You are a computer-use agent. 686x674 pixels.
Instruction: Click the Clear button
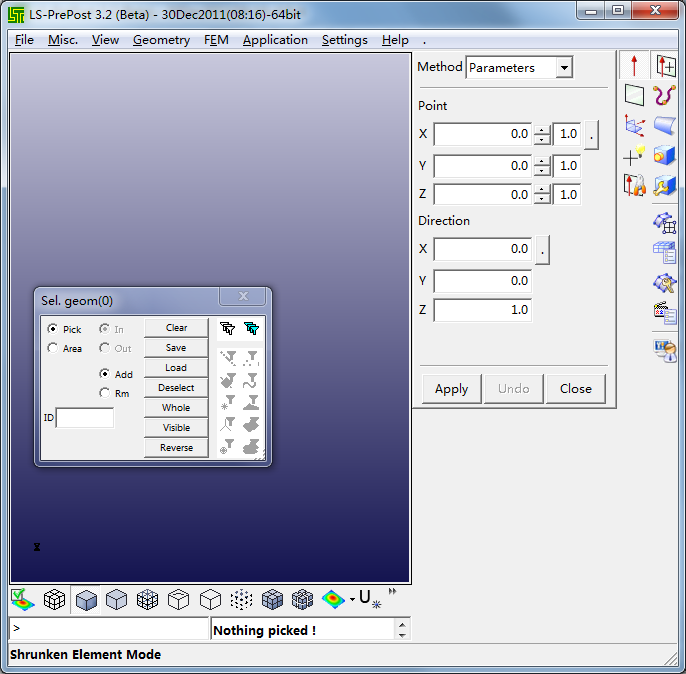[176, 328]
